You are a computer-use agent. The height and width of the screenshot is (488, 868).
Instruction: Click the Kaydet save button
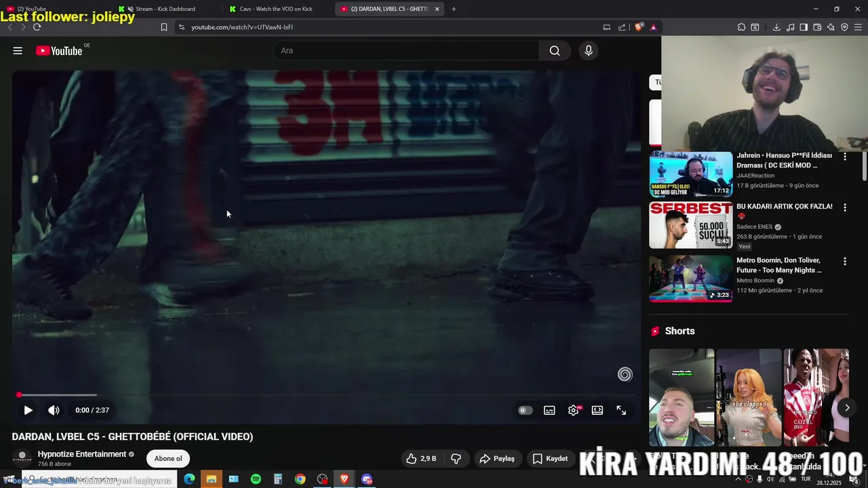coord(550,459)
